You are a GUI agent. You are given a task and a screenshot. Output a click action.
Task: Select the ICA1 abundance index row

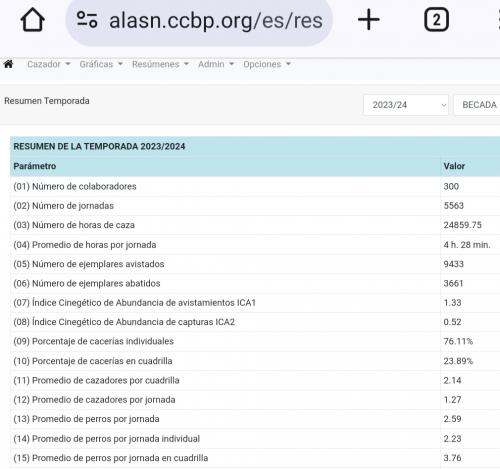[255, 303]
